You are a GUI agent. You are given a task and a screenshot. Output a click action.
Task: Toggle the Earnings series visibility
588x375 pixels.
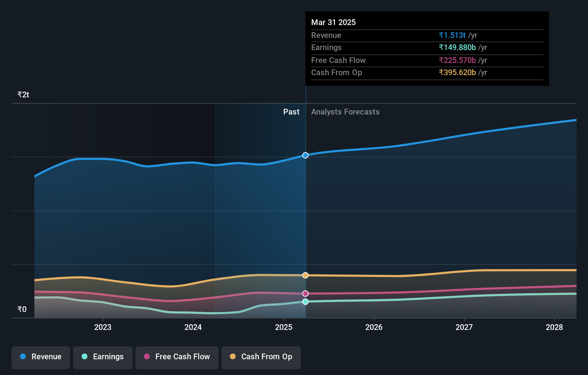(x=102, y=357)
